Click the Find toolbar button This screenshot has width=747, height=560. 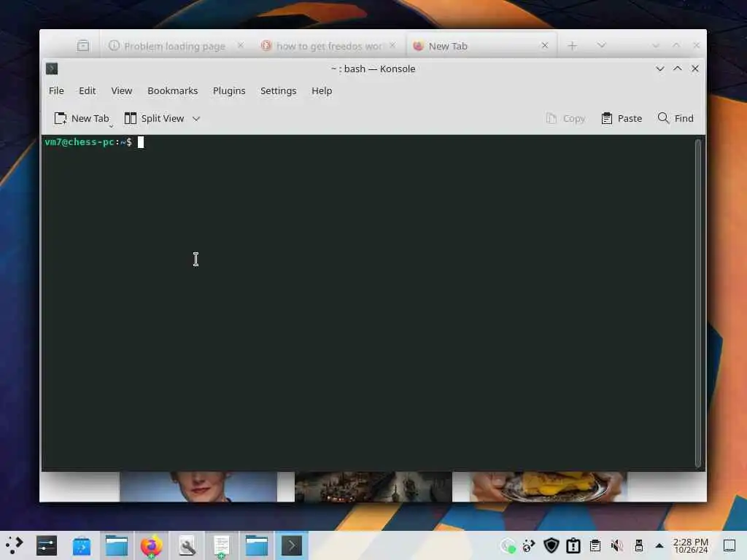coord(676,118)
